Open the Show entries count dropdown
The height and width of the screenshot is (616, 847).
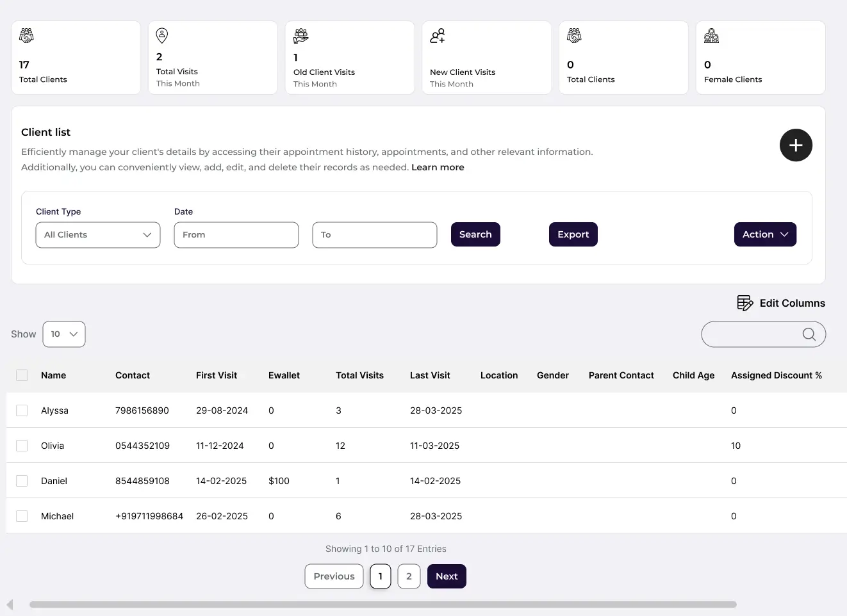coord(64,334)
